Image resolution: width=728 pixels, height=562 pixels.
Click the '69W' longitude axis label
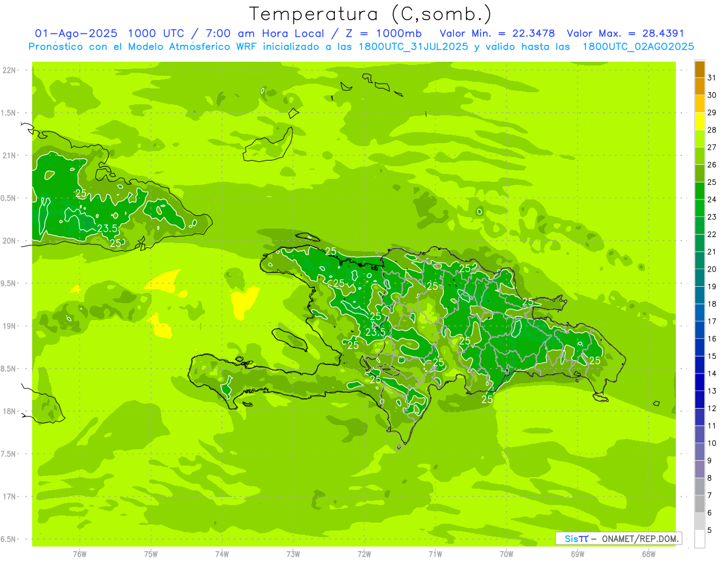tap(578, 554)
